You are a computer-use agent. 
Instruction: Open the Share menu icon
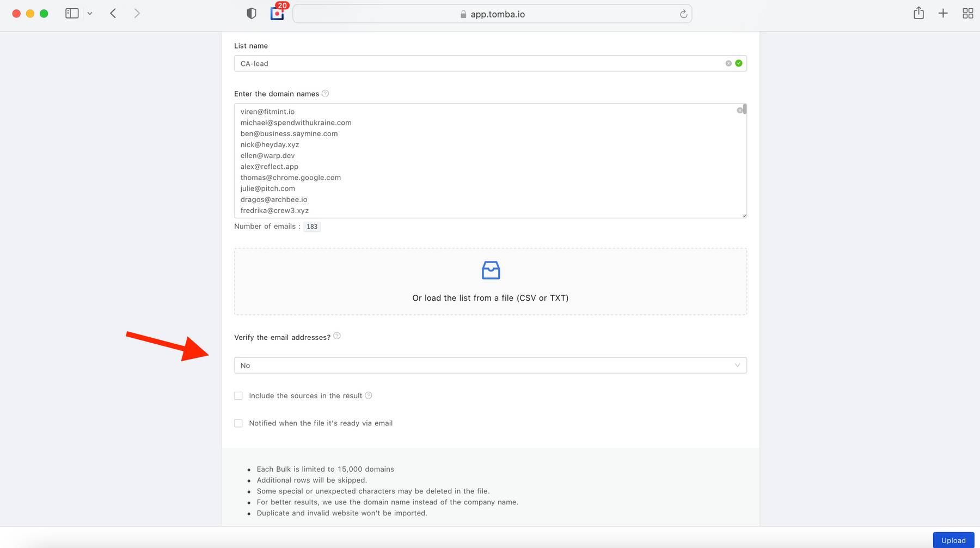pos(918,13)
